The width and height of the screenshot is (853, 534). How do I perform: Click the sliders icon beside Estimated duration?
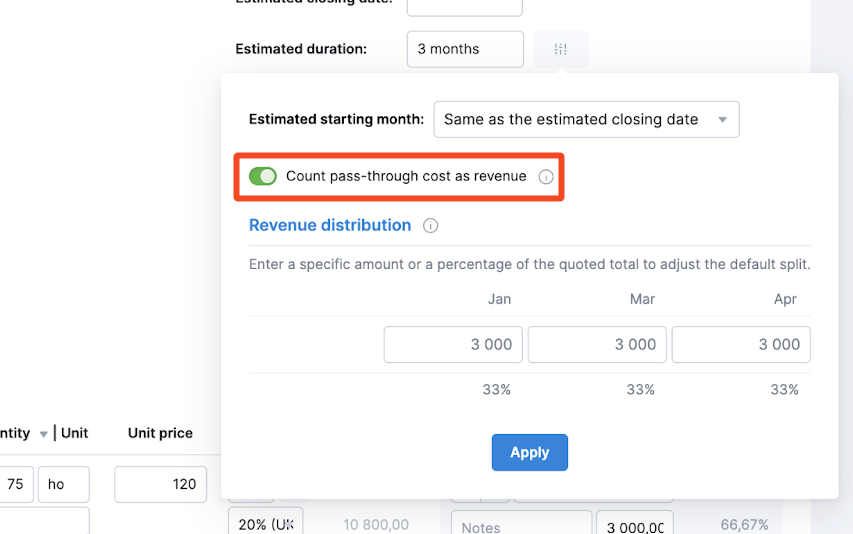[560, 49]
